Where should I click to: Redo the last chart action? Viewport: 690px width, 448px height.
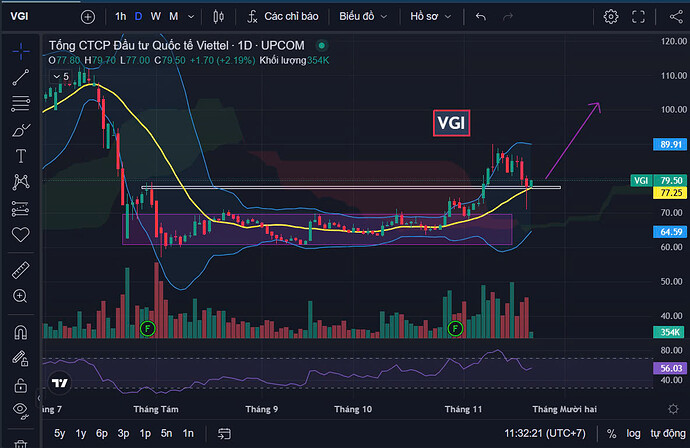508,17
